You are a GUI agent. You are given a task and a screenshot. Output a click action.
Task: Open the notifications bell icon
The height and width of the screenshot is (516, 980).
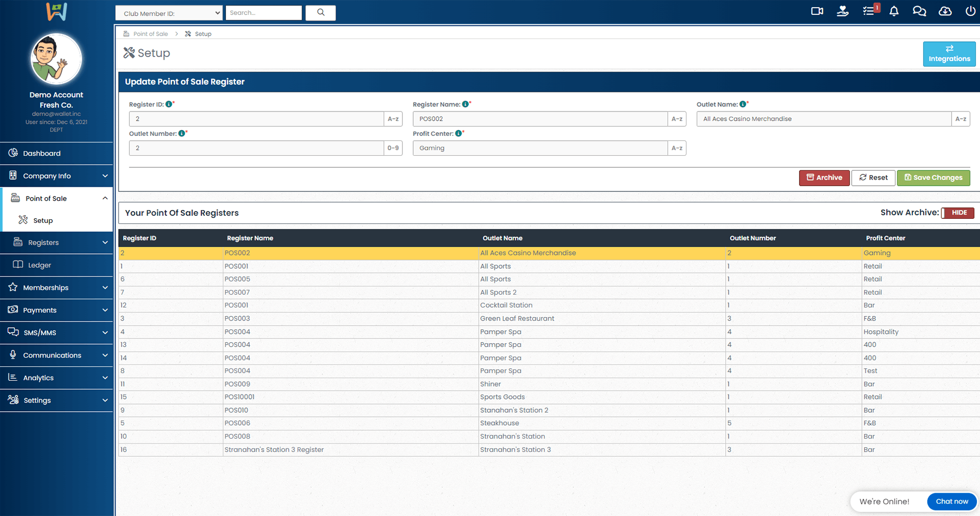click(x=894, y=11)
